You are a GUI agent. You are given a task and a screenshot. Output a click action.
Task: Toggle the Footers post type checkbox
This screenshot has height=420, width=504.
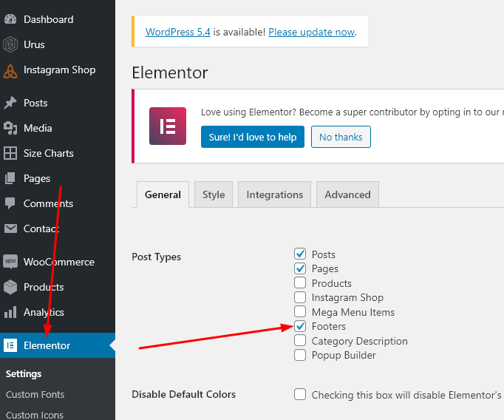click(x=300, y=326)
